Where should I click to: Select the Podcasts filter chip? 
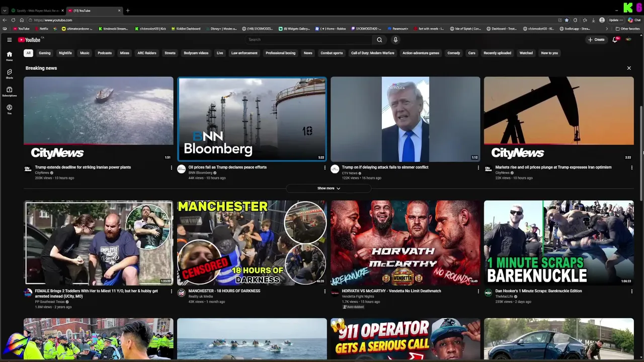(105, 53)
